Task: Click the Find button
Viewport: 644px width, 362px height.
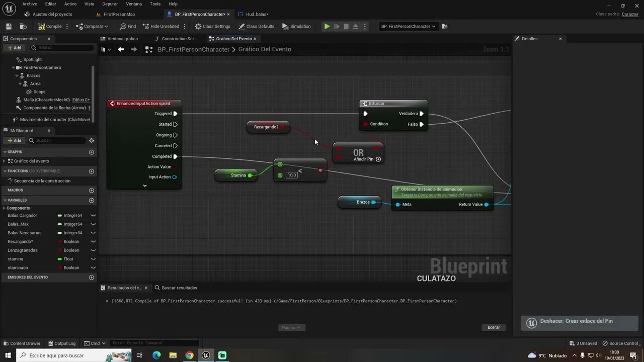Action: tap(128, 26)
